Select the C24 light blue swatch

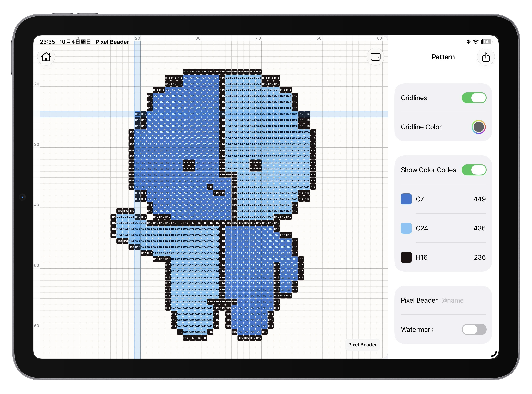click(x=406, y=228)
